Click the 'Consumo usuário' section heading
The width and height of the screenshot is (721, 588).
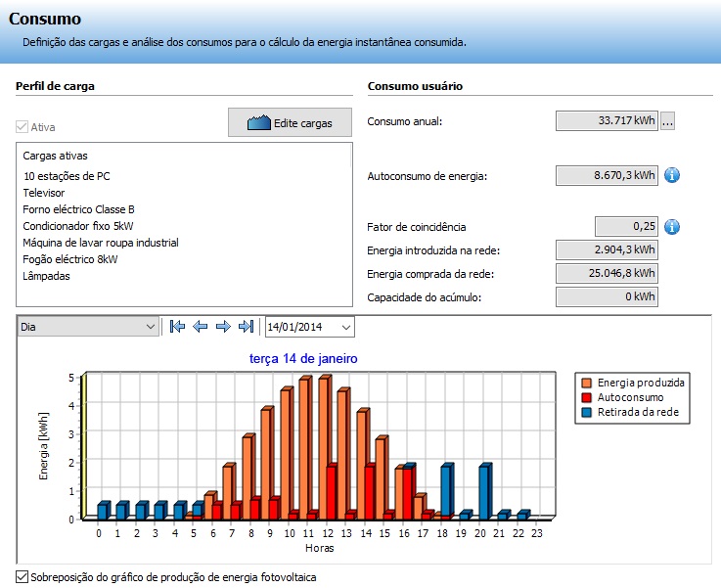[415, 86]
